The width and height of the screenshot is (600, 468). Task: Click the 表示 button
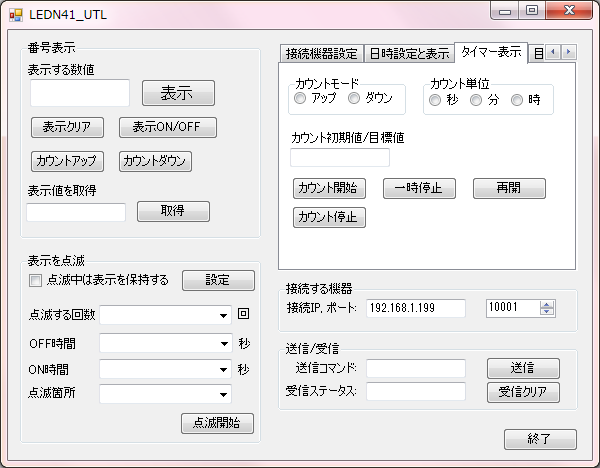coord(178,93)
